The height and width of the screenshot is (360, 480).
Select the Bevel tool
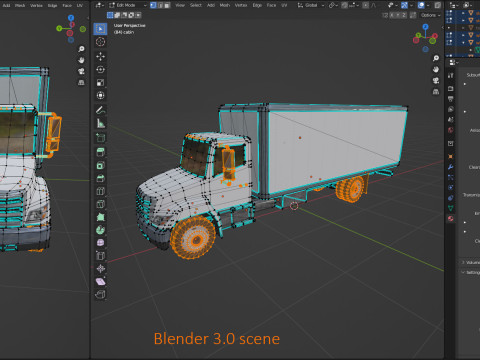point(100,178)
